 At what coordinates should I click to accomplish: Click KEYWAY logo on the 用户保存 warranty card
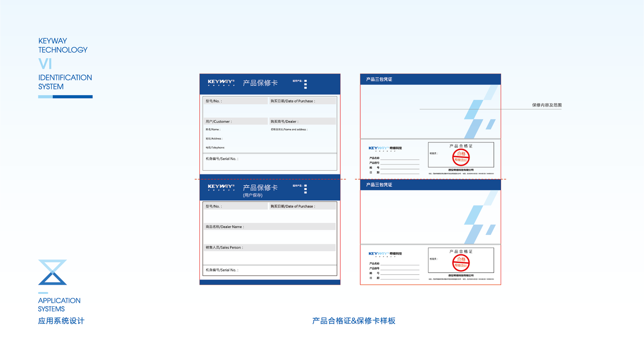tap(221, 188)
